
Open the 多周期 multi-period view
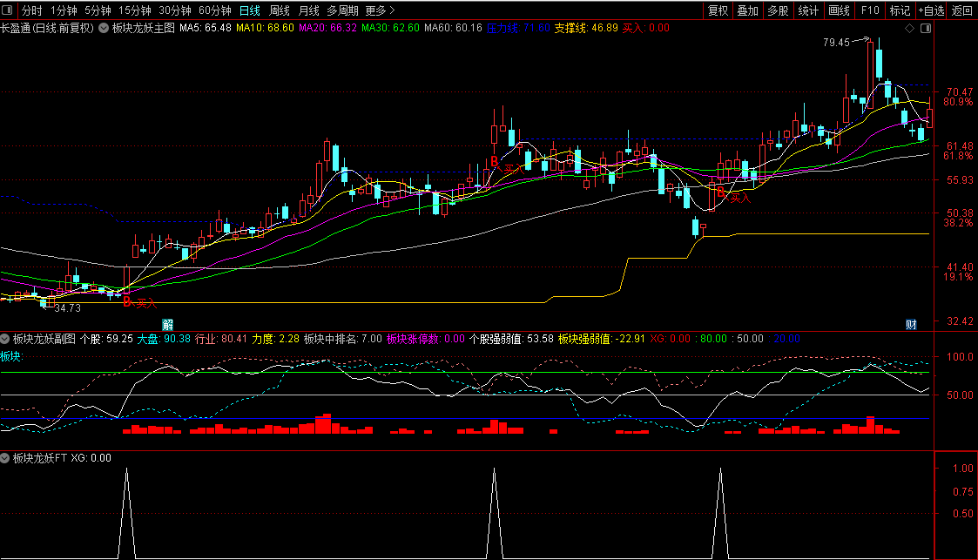pyautogui.click(x=342, y=10)
